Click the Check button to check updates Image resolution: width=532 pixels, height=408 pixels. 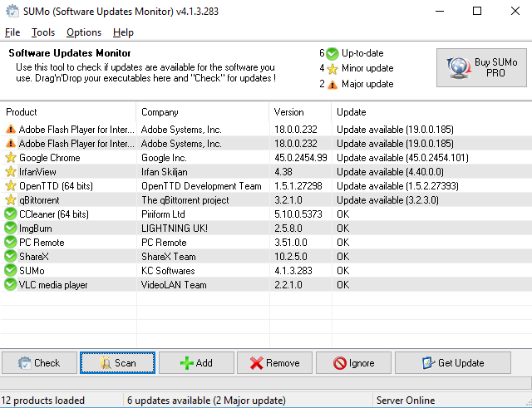coord(39,363)
